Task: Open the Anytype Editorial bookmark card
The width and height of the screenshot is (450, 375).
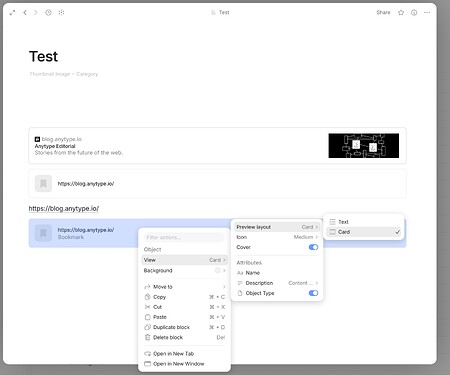Action: point(217,146)
